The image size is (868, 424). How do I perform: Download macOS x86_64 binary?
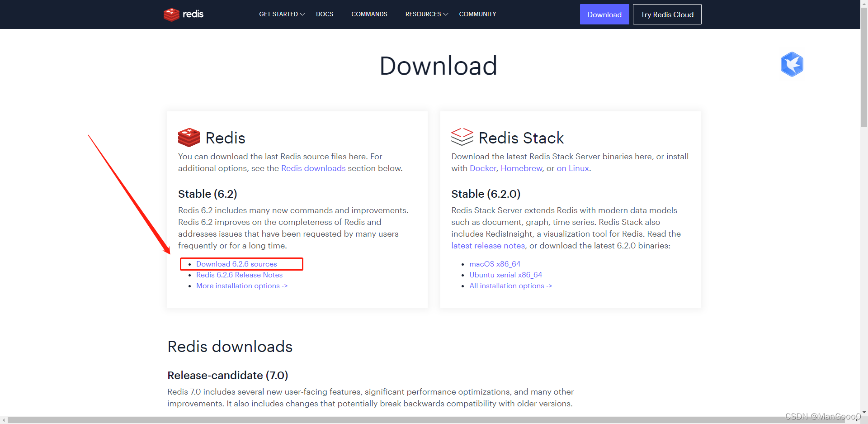[495, 264]
